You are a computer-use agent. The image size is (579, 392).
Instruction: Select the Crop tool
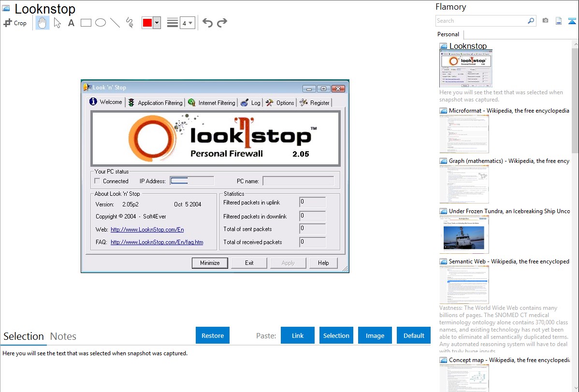15,23
